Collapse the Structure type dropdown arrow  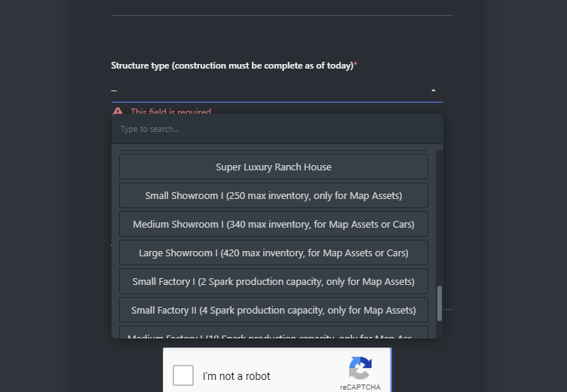[434, 90]
